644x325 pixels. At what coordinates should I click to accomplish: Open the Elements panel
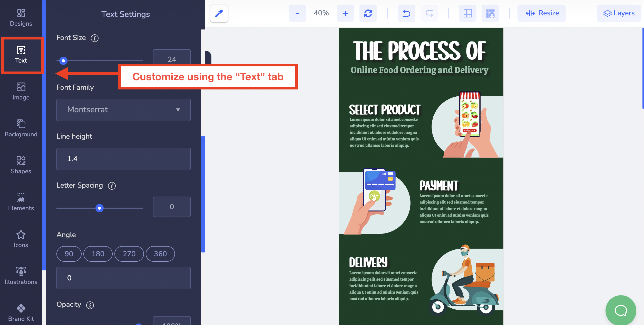(21, 201)
